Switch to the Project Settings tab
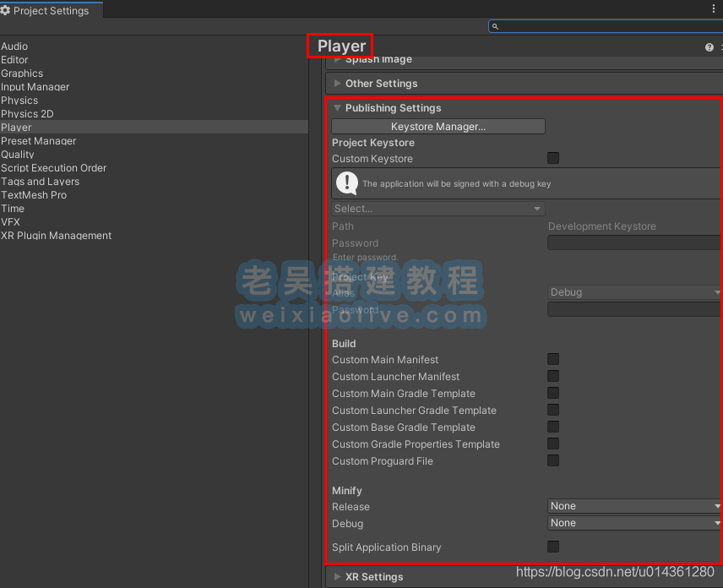 click(x=46, y=11)
